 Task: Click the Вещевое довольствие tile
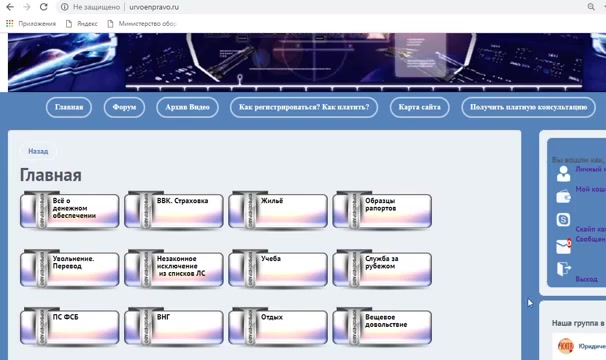[x=382, y=327]
